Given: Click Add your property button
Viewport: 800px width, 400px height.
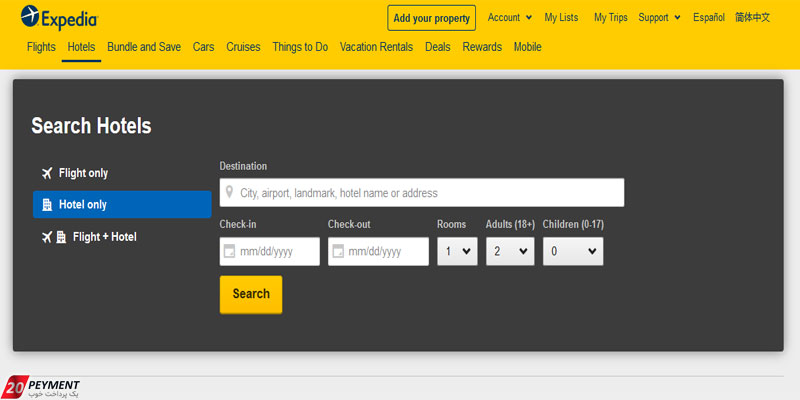Looking at the screenshot, I should tap(432, 18).
